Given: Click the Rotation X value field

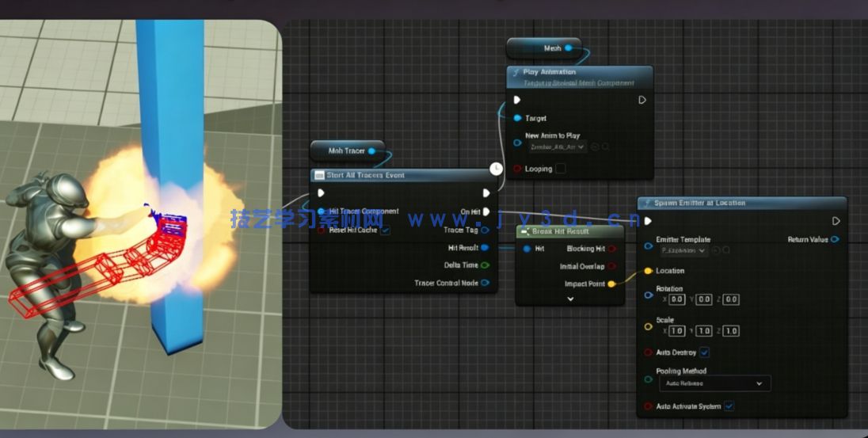Looking at the screenshot, I should 676,299.
